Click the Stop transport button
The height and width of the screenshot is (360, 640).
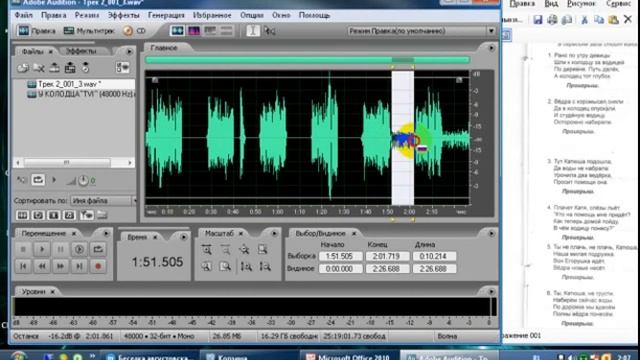click(23, 249)
